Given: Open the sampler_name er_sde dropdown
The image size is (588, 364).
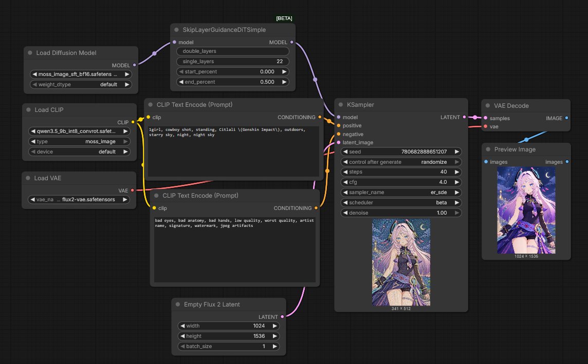Looking at the screenshot, I should pyautogui.click(x=401, y=192).
